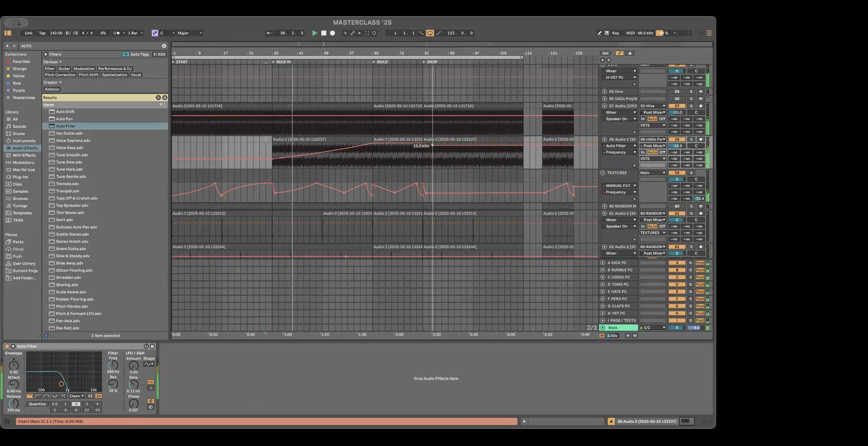This screenshot has height=446, width=868.
Task: Solo track 57 Audio
Action: (x=691, y=106)
